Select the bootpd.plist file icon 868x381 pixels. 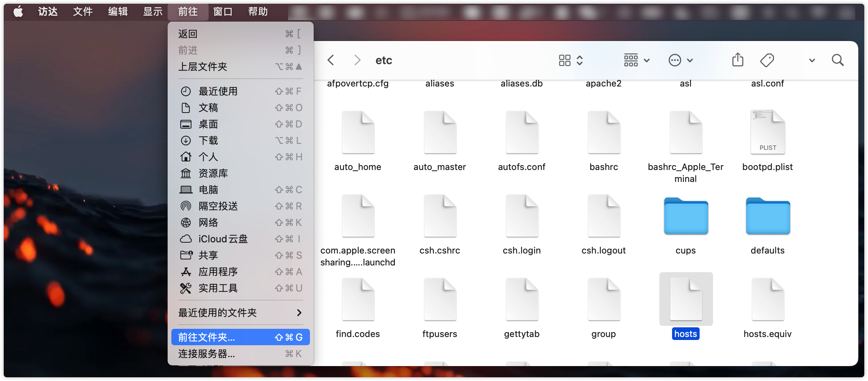[x=767, y=133]
